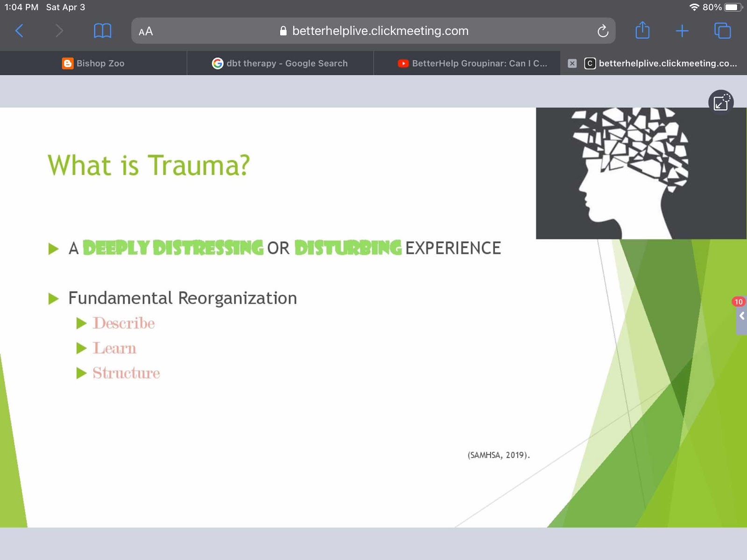
Task: Switch to the Bishop Zoo tab
Action: coord(93,63)
